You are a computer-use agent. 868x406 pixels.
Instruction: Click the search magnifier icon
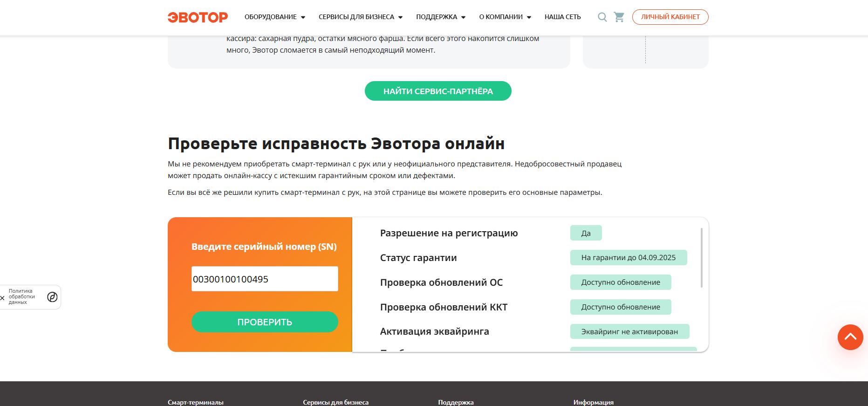602,17
